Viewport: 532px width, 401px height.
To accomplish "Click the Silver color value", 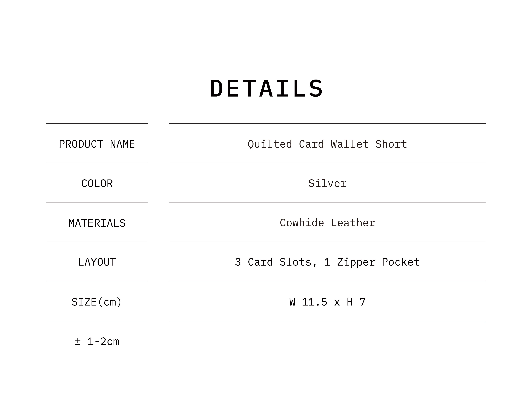I will point(327,184).
